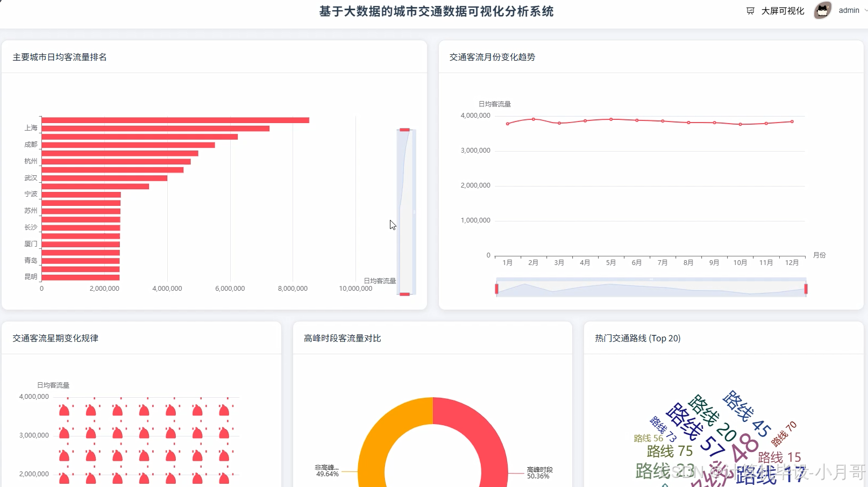Click the 6月 axis label

click(x=637, y=263)
